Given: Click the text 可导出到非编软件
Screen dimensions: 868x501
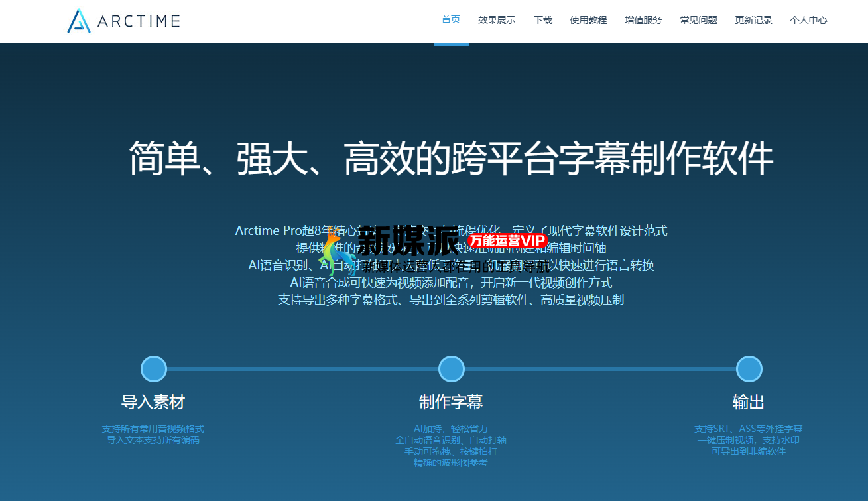Looking at the screenshot, I should coord(749,451).
